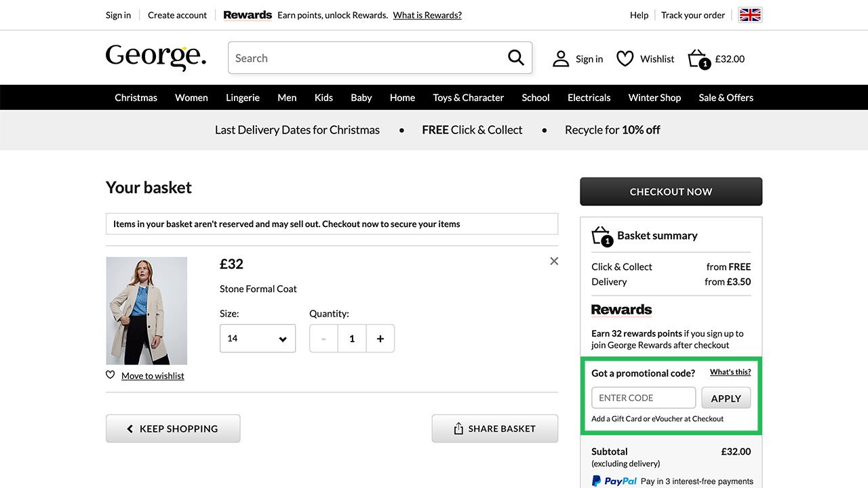This screenshot has height=488, width=868.
Task: Click the Basket summary basket icon
Action: point(601,236)
